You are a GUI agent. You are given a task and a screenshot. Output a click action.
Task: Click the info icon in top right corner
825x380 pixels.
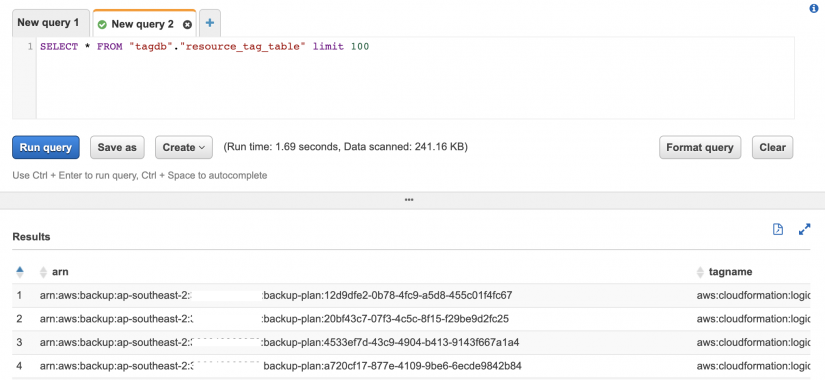point(814,8)
